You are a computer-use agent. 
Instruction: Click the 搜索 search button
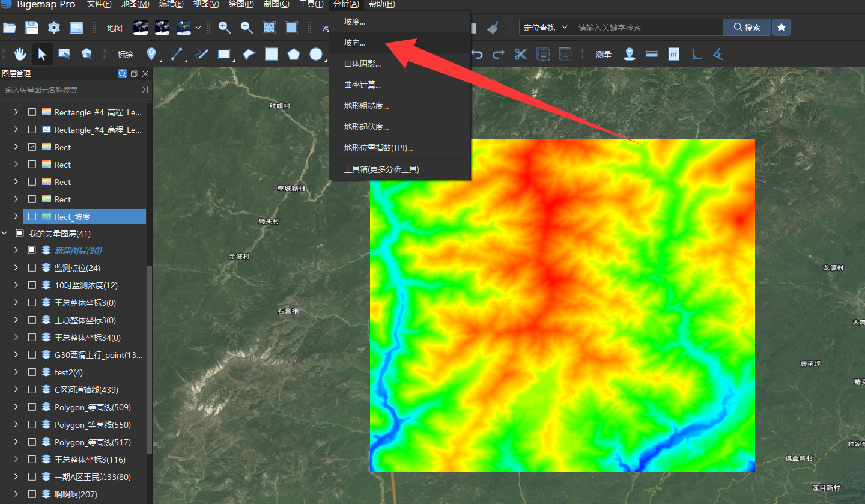pos(747,28)
